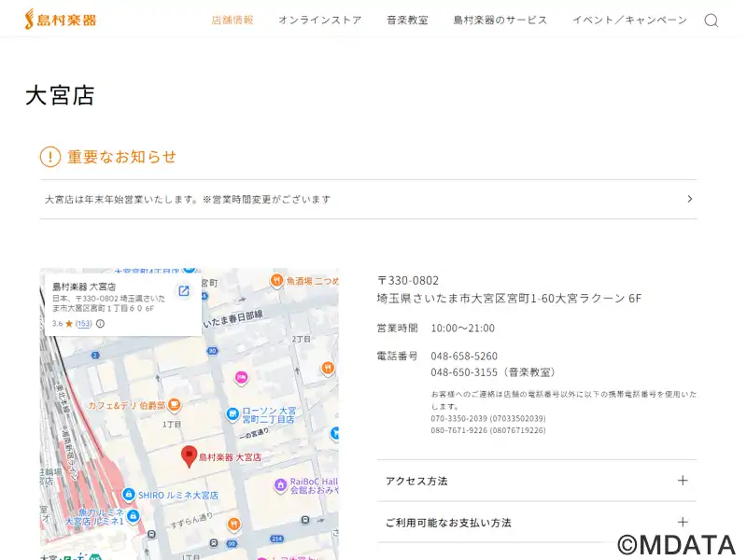
Task: Expand the アクセス方法 section
Action: click(x=536, y=481)
